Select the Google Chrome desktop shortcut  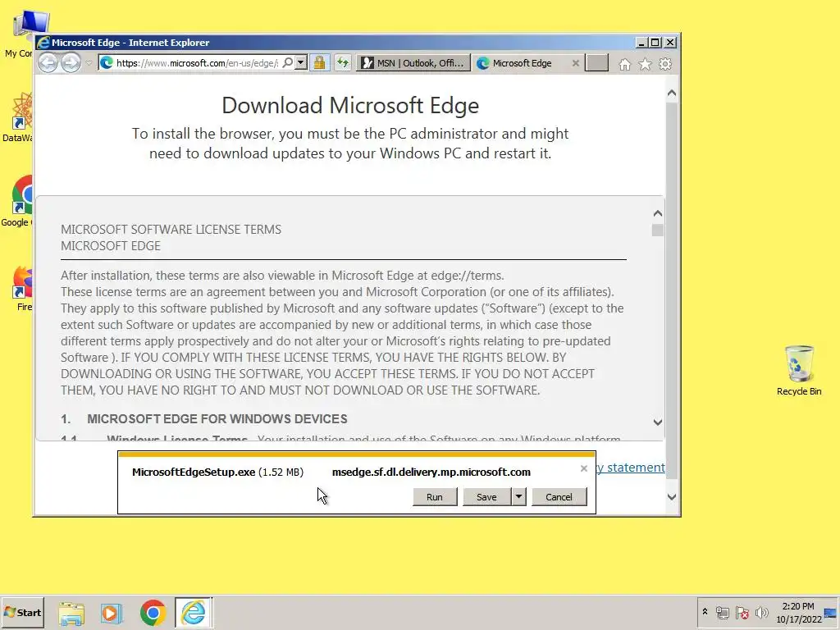pos(17,202)
